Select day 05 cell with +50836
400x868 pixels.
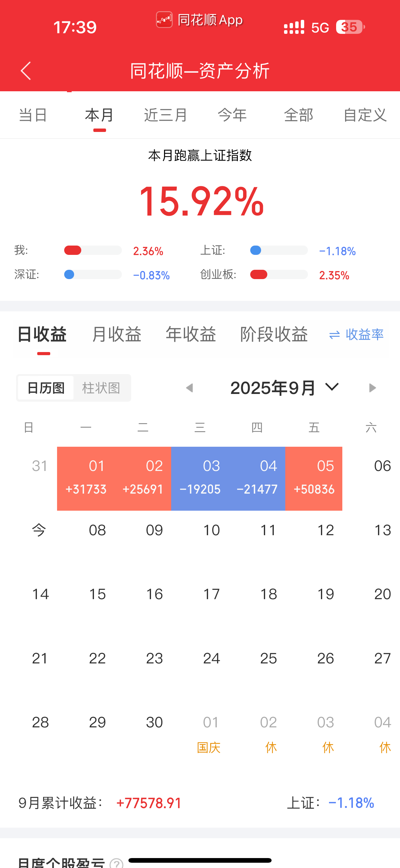[x=314, y=479]
